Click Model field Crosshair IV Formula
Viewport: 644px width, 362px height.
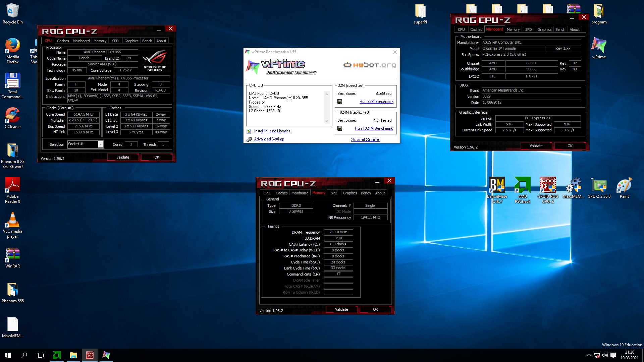513,48
